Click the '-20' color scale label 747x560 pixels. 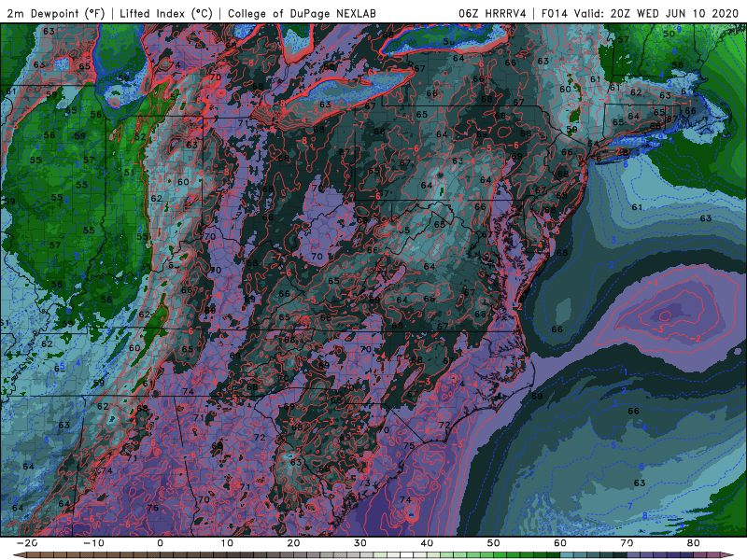27,543
